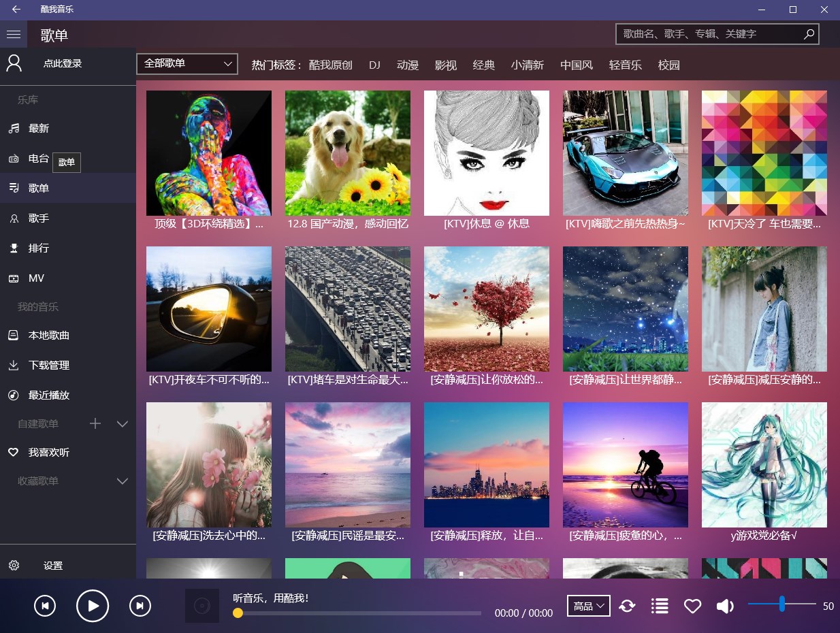Open girl with pink flowers playlist cover

click(209, 465)
